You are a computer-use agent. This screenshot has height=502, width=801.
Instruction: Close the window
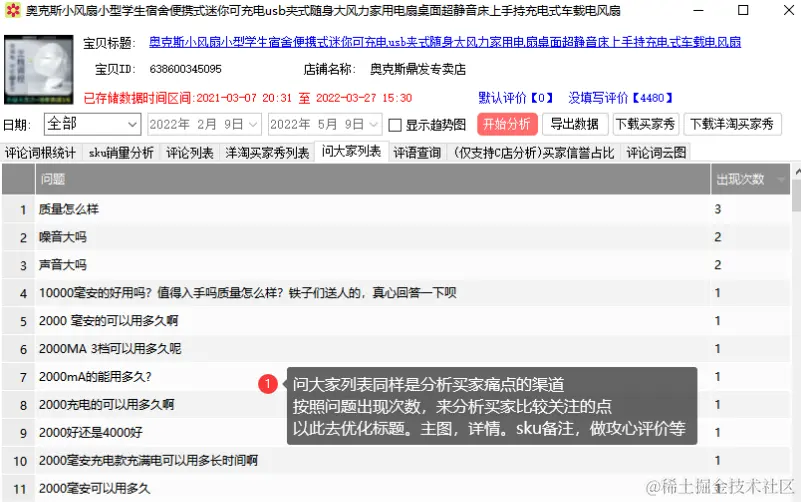point(788,10)
